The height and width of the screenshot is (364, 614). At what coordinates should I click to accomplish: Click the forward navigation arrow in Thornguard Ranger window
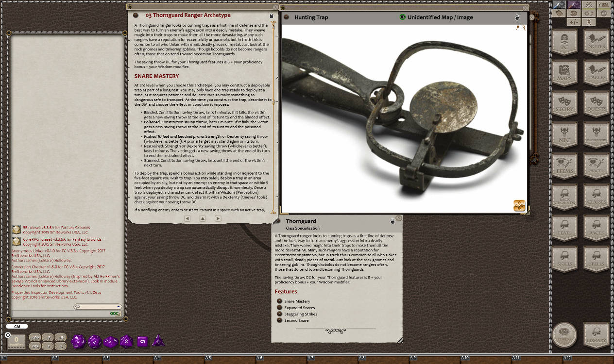tap(218, 218)
